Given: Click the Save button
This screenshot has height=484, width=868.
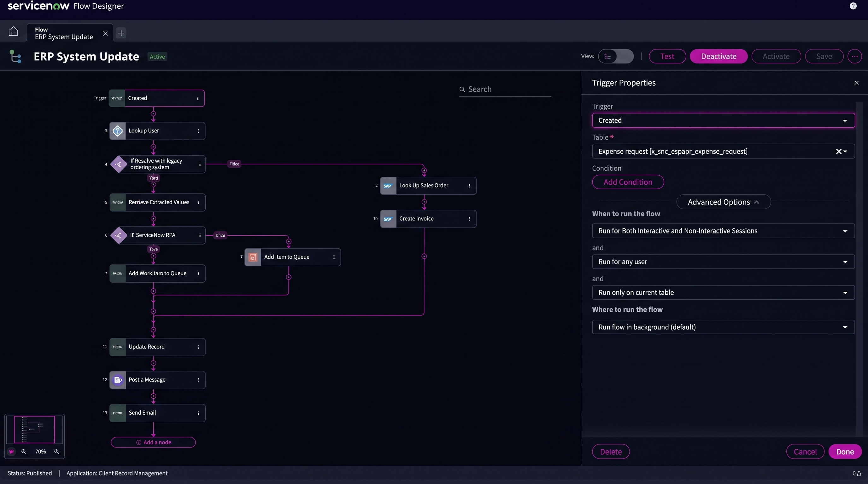Looking at the screenshot, I should point(824,56).
